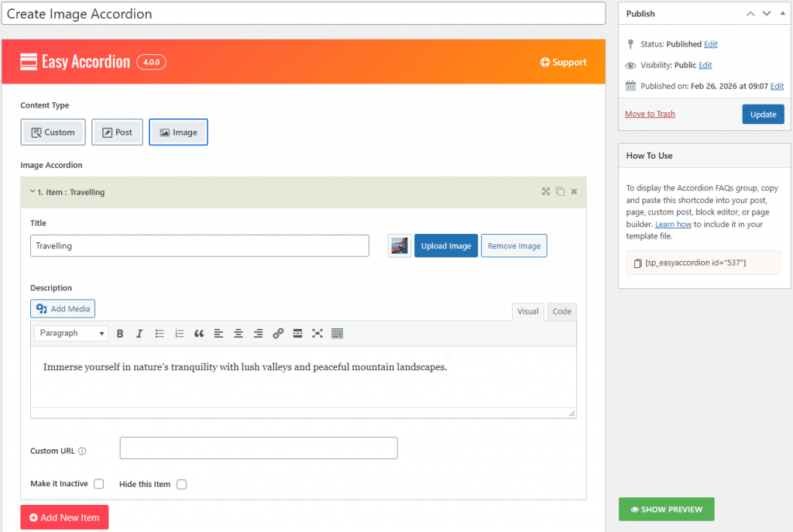
Task: Open the toolbar toggle keyboard icon
Action: click(x=337, y=334)
